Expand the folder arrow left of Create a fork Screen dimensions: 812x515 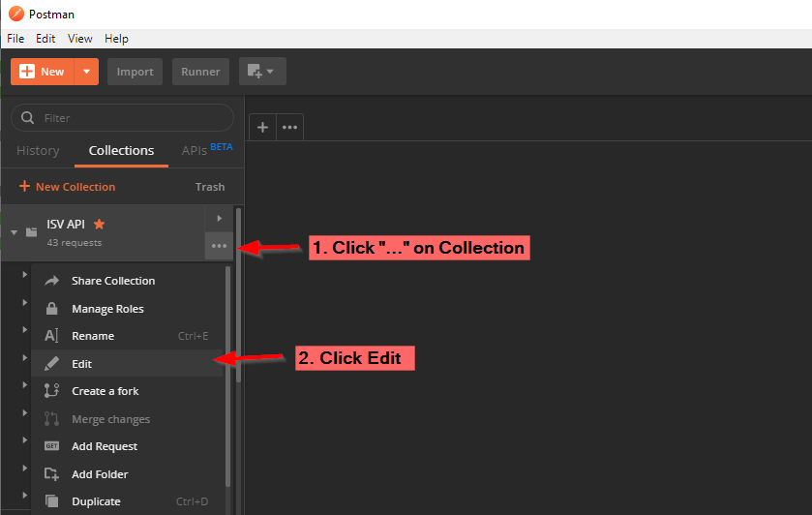[x=24, y=385]
